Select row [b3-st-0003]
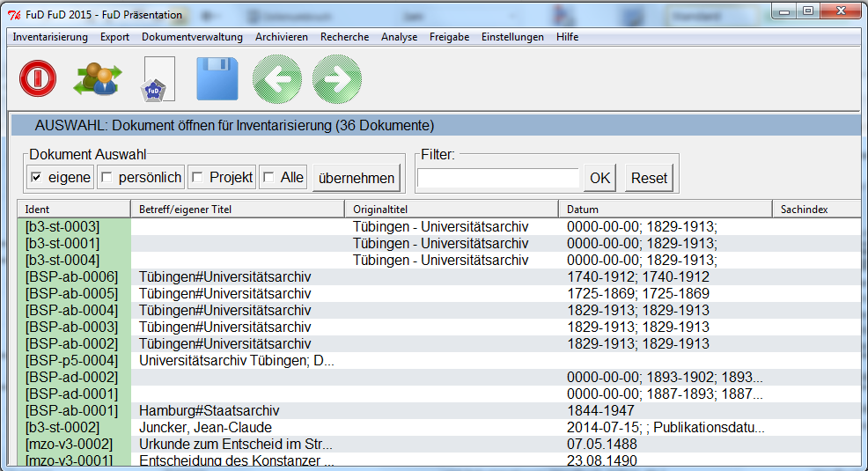The height and width of the screenshot is (471, 868). [x=439, y=227]
